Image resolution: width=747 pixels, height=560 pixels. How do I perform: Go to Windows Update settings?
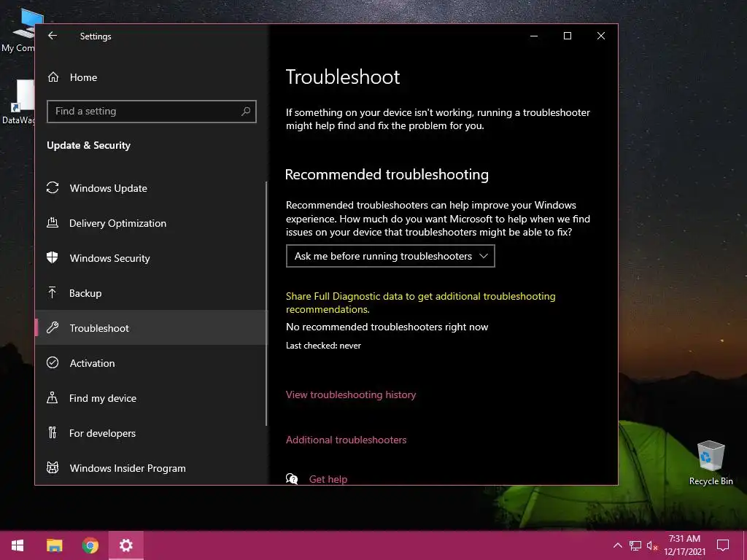[x=151, y=188]
